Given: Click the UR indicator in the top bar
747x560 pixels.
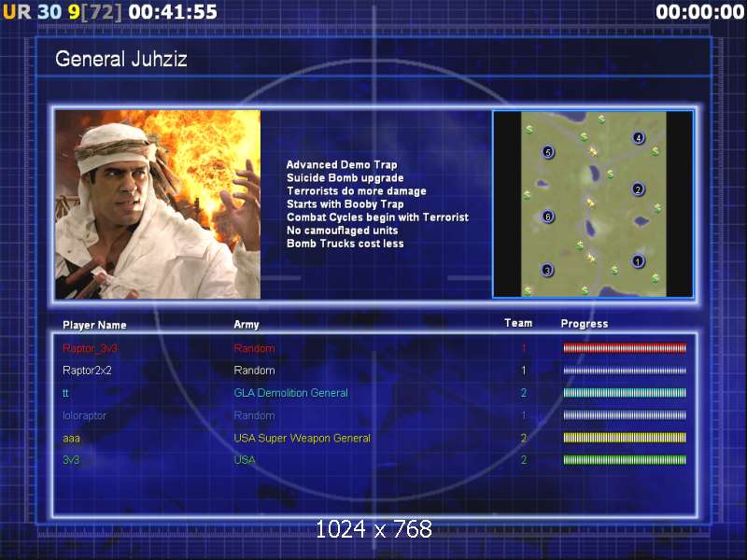Looking at the screenshot, I should coord(17,12).
